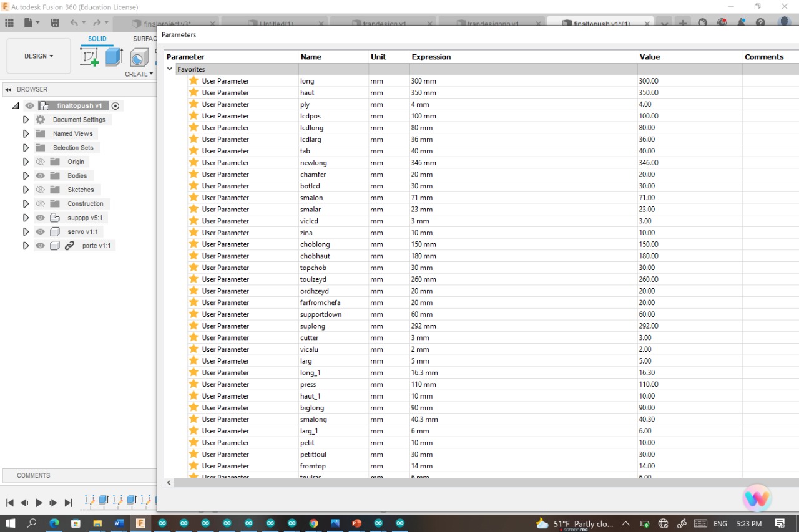Jump to the end of the timeline
799x532 pixels.
68,503
